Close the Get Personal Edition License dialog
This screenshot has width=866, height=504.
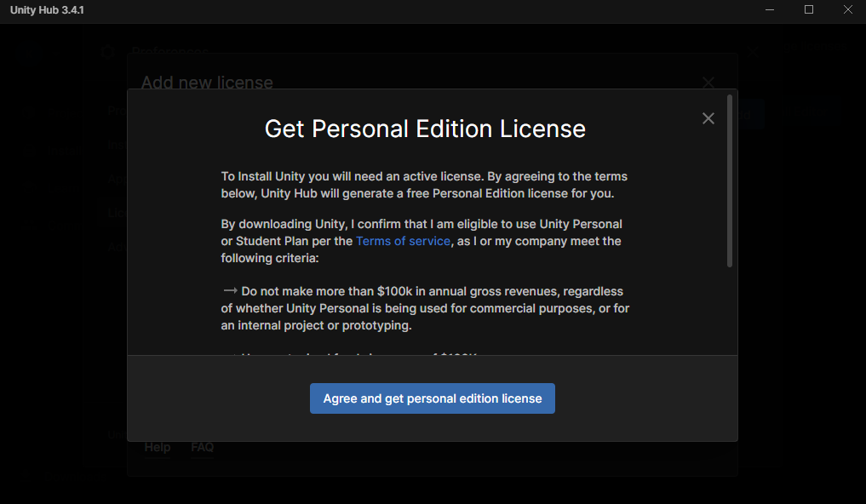(708, 118)
